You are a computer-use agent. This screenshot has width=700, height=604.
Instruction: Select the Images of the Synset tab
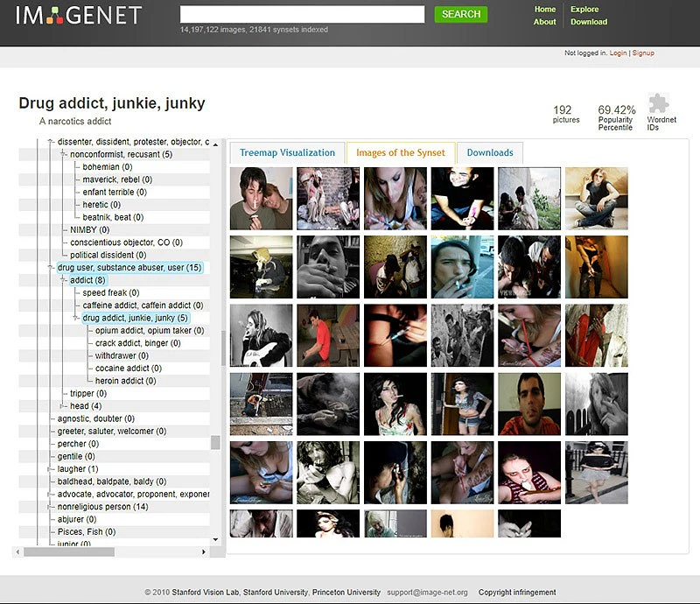[401, 153]
